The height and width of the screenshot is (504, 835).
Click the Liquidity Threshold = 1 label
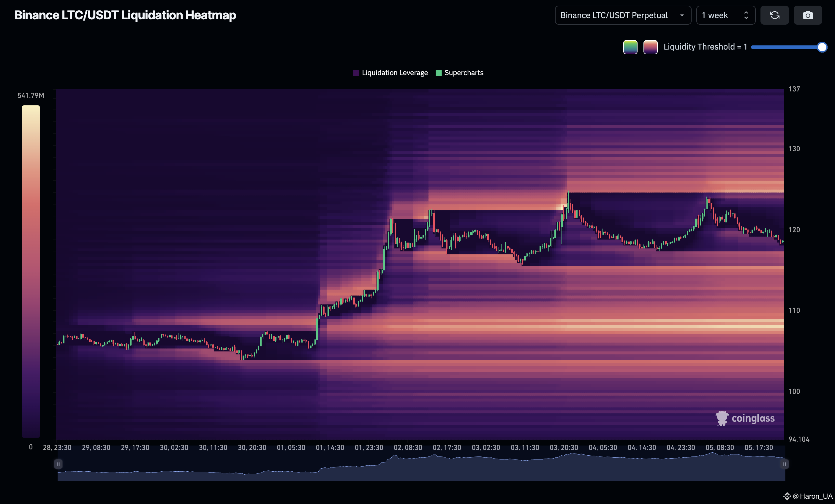[705, 47]
